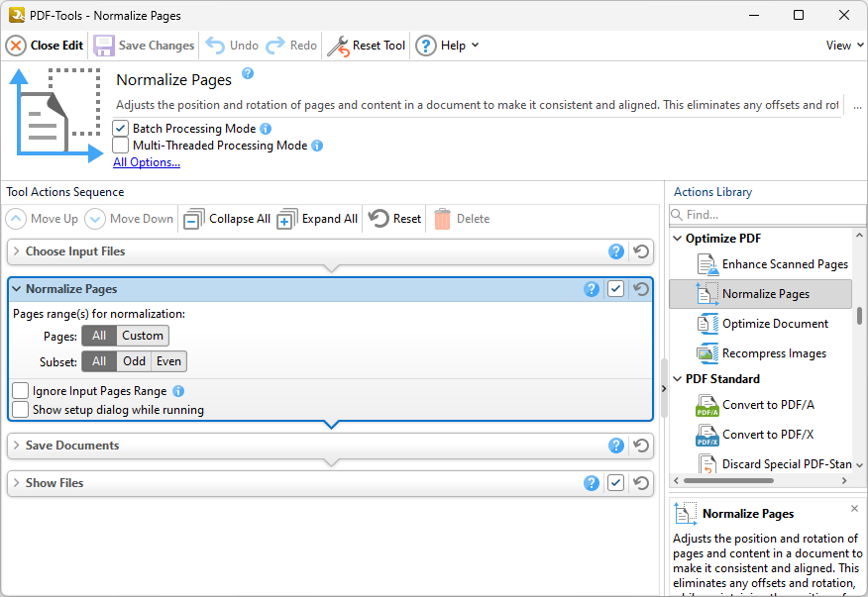868x597 pixels.
Task: Click the Find search field in Actions Library
Action: tap(767, 215)
